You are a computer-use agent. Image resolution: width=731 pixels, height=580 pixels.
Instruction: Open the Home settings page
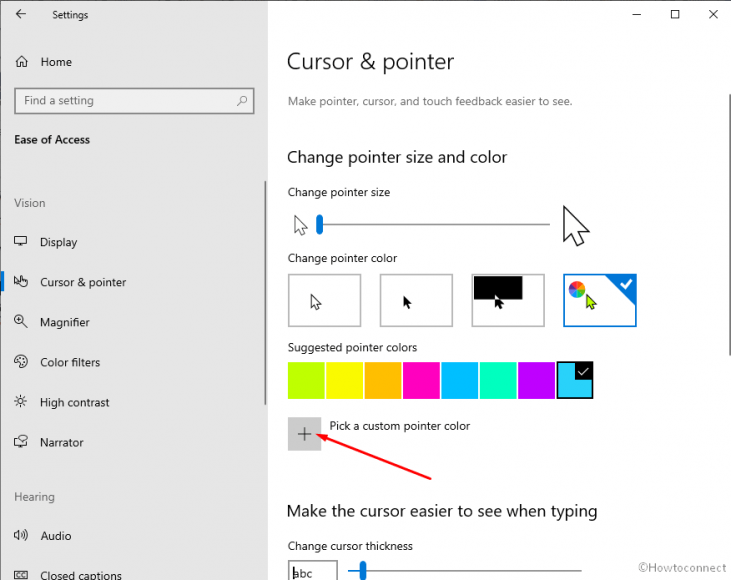(x=56, y=62)
